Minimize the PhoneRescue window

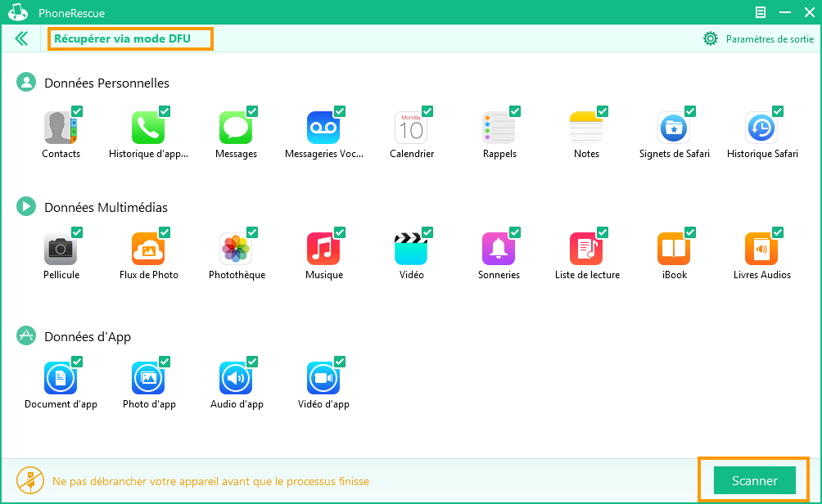(x=785, y=12)
